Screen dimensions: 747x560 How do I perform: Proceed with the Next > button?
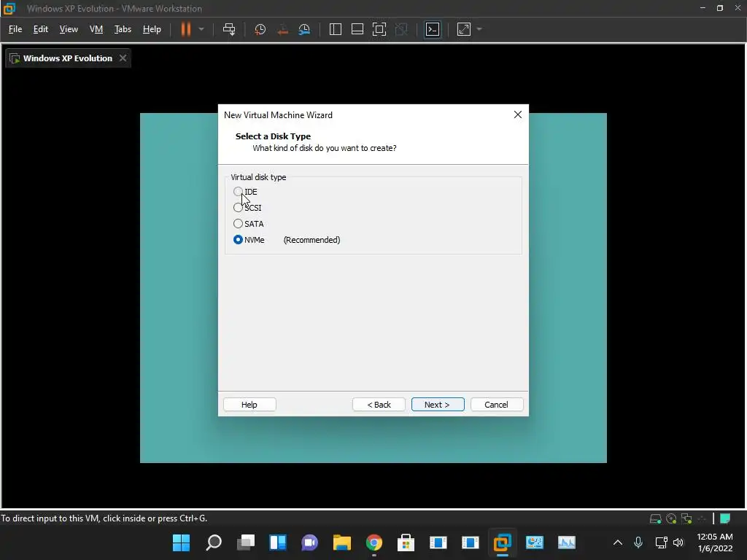click(438, 404)
